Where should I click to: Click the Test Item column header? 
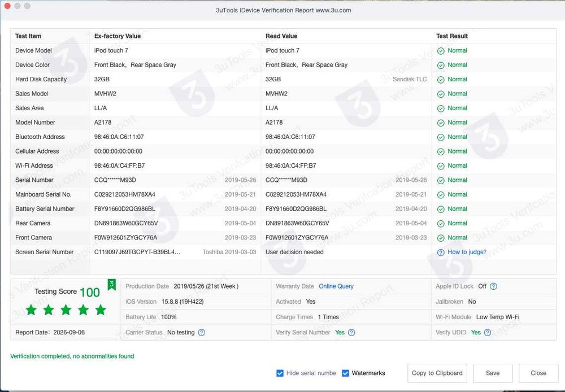28,36
